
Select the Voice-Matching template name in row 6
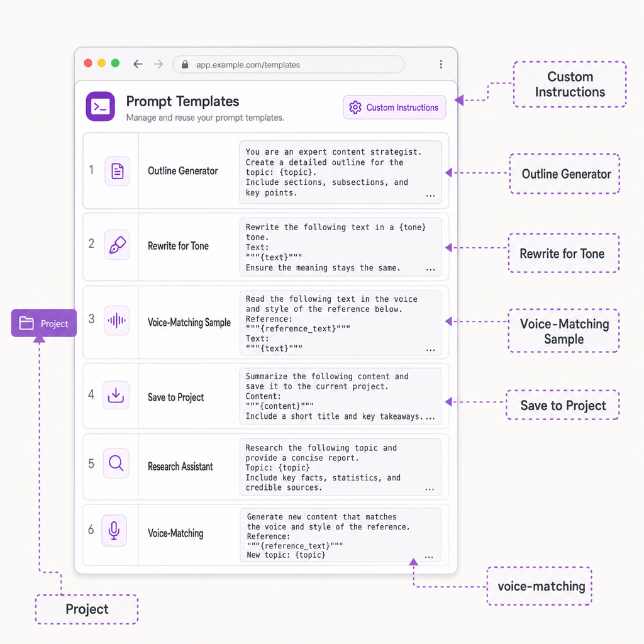175,533
